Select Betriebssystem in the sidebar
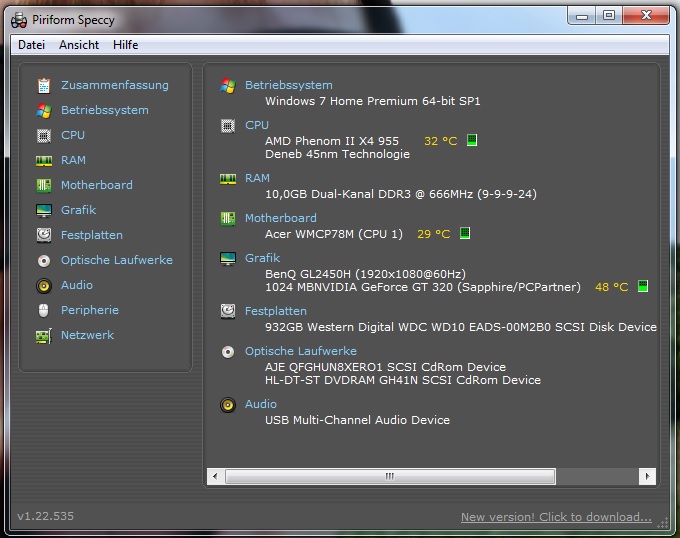Image resolution: width=680 pixels, height=538 pixels. 105,110
